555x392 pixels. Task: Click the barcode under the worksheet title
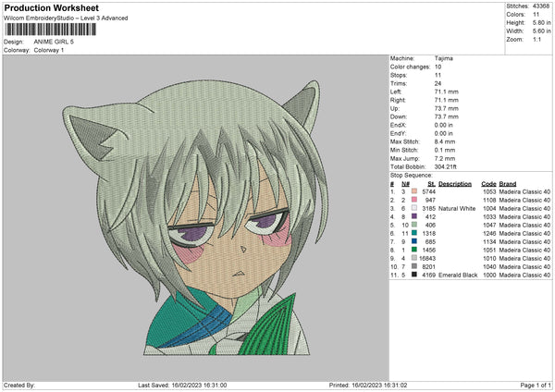tap(50, 29)
